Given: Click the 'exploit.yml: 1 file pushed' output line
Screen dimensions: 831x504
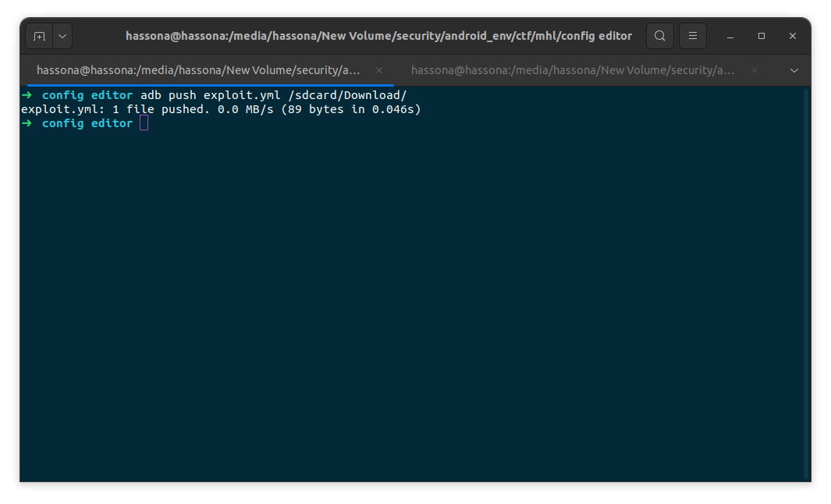Looking at the screenshot, I should (221, 109).
